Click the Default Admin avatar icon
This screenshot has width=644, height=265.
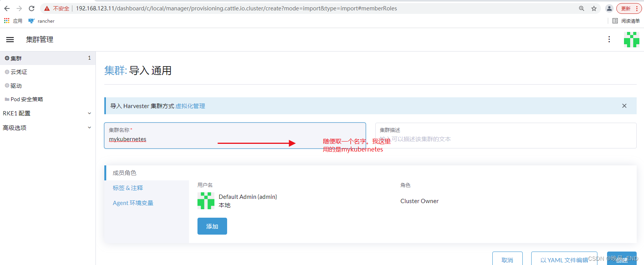206,201
